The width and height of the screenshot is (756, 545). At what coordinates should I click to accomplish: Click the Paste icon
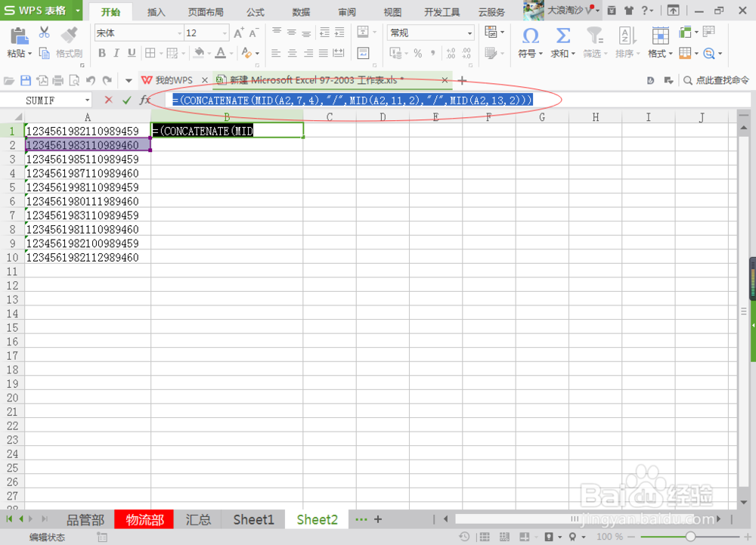click(x=19, y=36)
